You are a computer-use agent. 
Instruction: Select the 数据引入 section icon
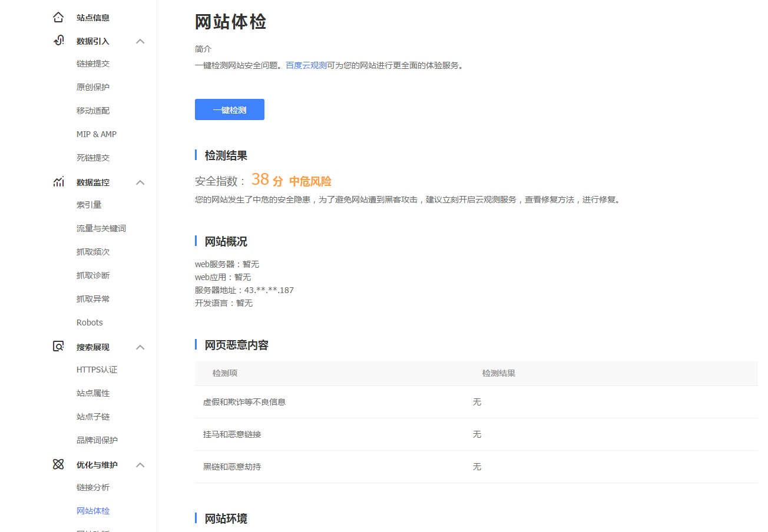(58, 41)
